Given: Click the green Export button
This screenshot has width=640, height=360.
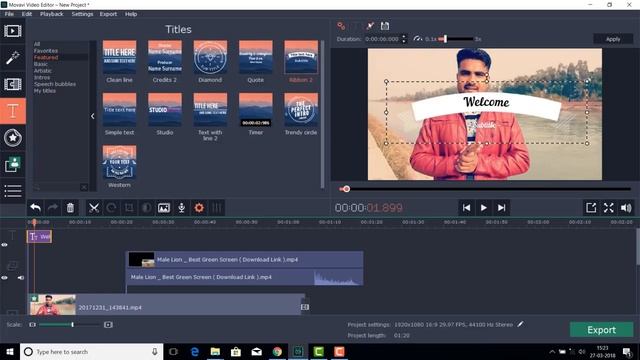Looking at the screenshot, I should pyautogui.click(x=601, y=330).
